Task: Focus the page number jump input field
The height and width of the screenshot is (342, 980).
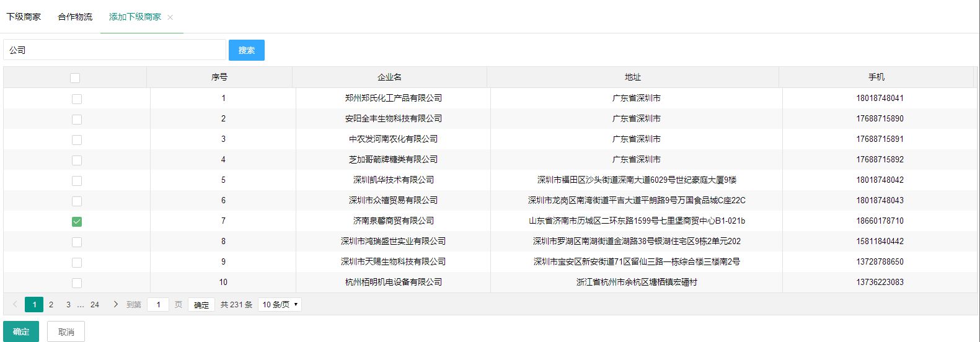Action: (x=158, y=304)
